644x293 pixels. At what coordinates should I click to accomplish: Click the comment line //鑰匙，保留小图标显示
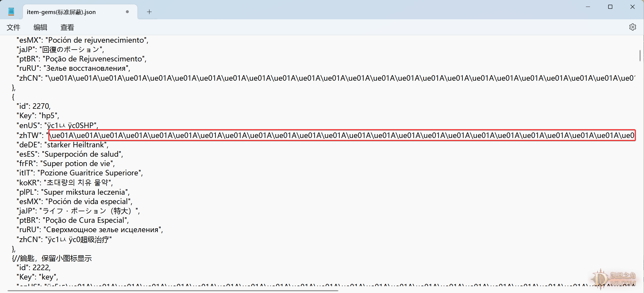tap(52, 258)
